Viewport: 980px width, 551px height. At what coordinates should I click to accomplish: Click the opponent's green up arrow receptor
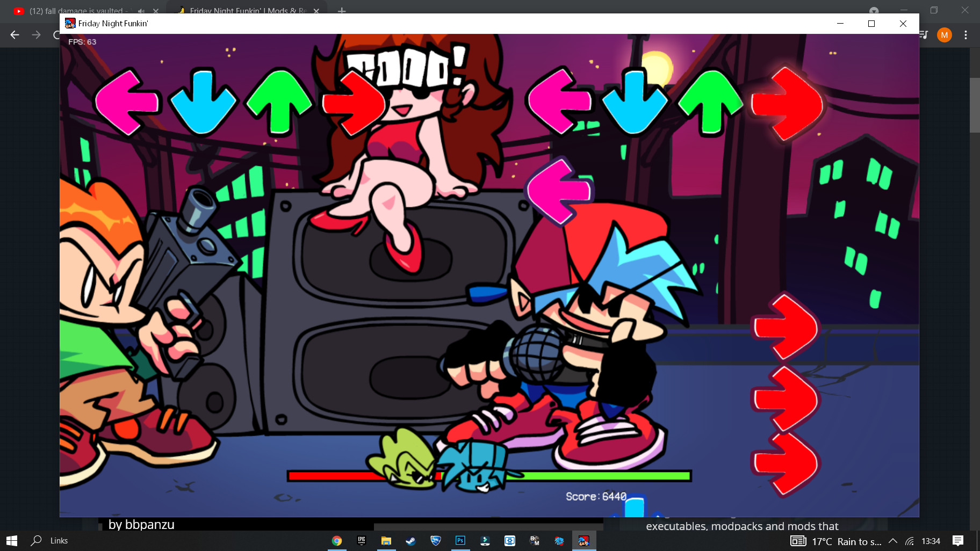[279, 101]
